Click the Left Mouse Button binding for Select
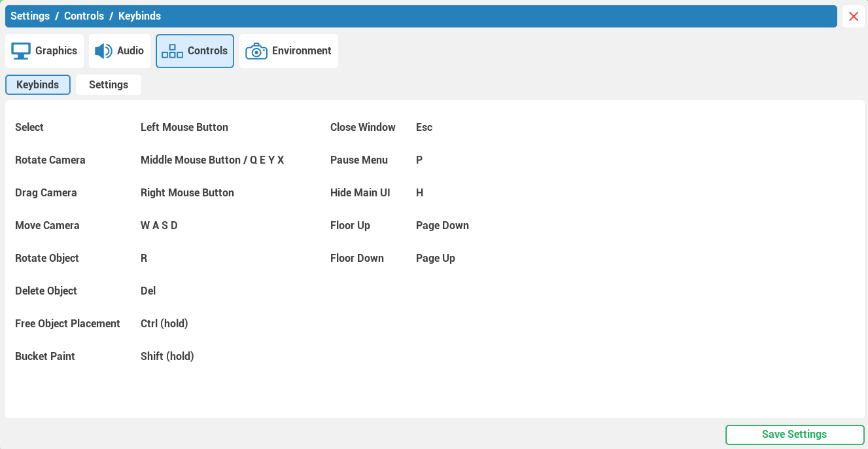This screenshot has height=449, width=868. tap(184, 127)
